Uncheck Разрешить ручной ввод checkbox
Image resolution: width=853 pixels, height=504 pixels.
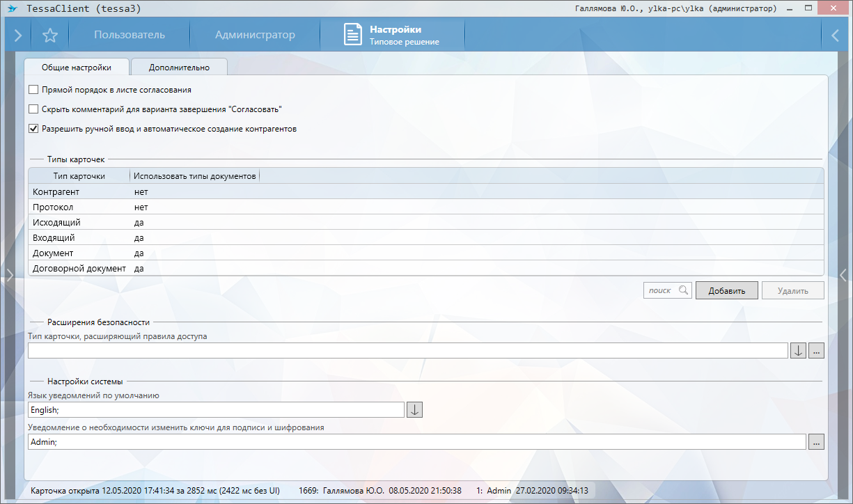(33, 129)
